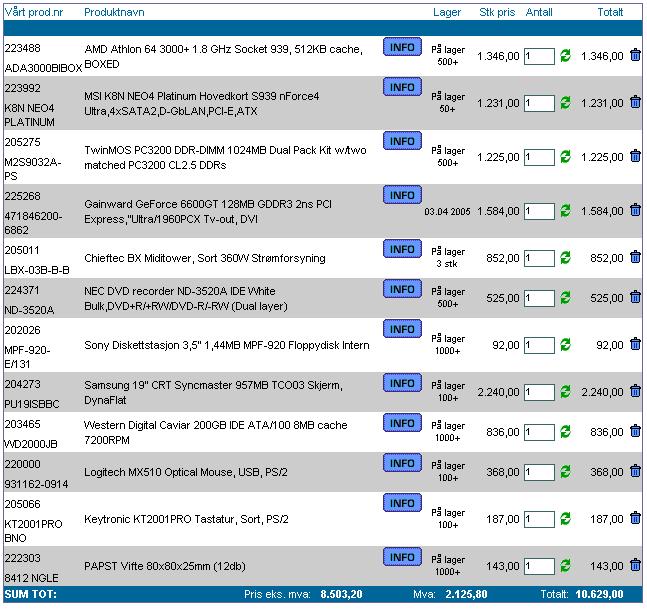Update quantity for TwinMOS PC3200 row
This screenshot has width=647, height=609.
point(565,157)
